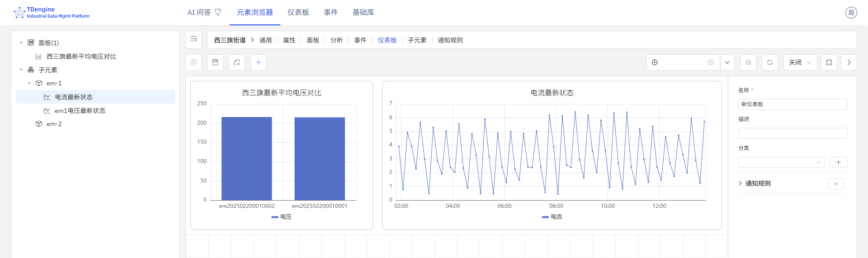Click the save dashboard icon
The width and height of the screenshot is (868, 258).
[x=215, y=62]
